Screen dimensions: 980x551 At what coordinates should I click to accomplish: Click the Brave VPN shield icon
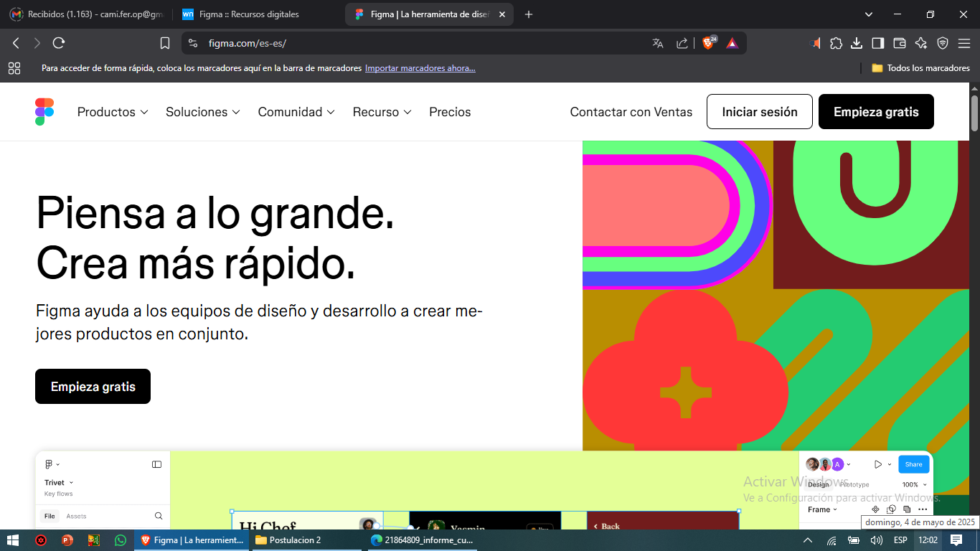pyautogui.click(x=943, y=43)
